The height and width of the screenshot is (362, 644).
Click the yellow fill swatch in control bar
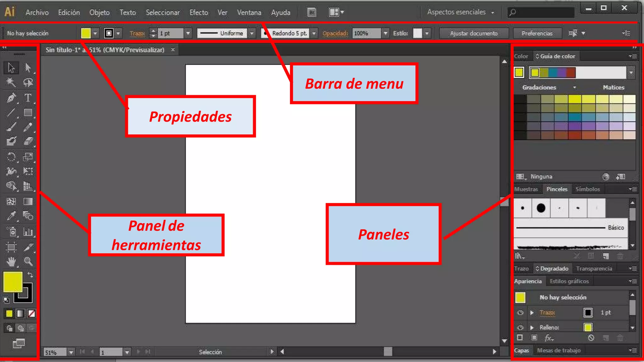(86, 33)
